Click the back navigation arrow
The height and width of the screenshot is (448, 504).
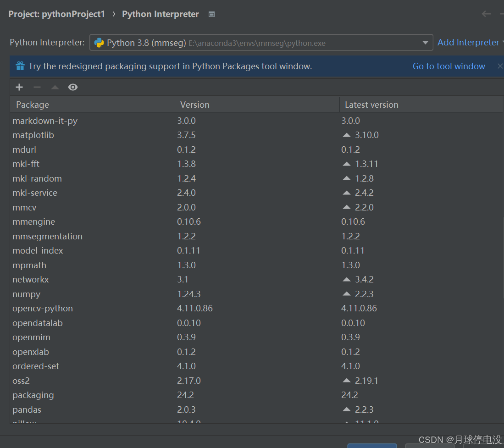(486, 14)
